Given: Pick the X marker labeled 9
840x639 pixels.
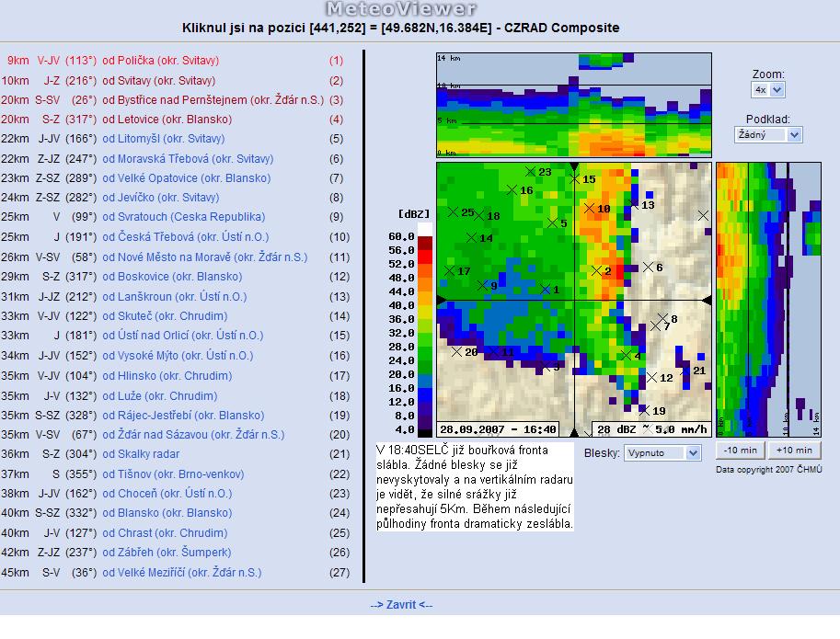Looking at the screenshot, I should 483,285.
